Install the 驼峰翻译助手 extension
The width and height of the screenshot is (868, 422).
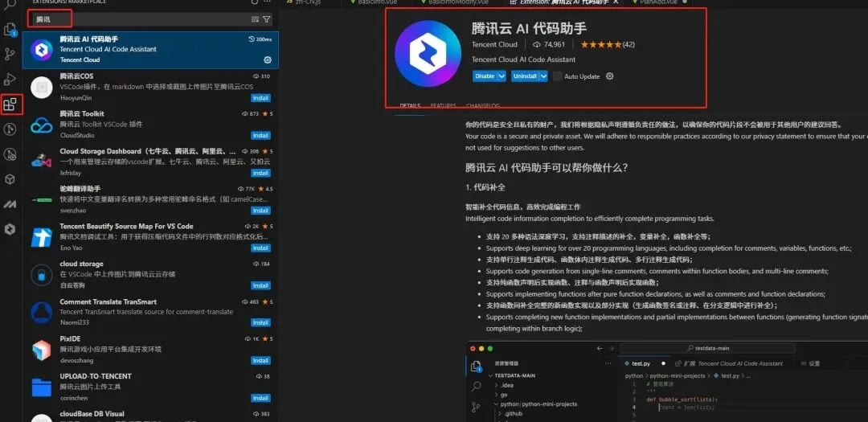pyautogui.click(x=260, y=211)
